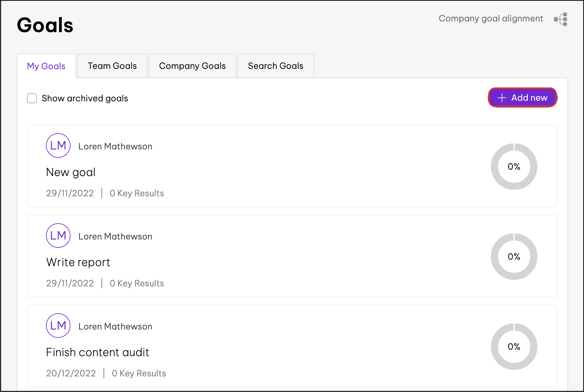Switch to the Team Goals tab
The image size is (584, 392).
pos(112,66)
